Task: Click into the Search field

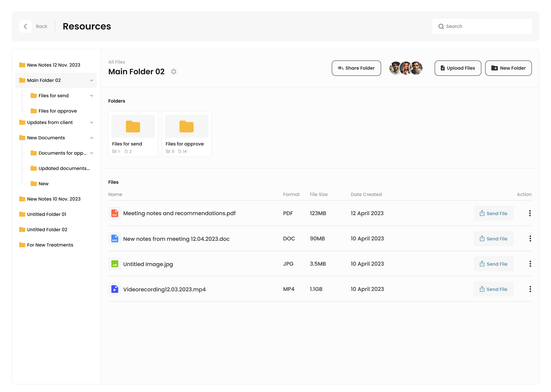Action: [x=482, y=26]
